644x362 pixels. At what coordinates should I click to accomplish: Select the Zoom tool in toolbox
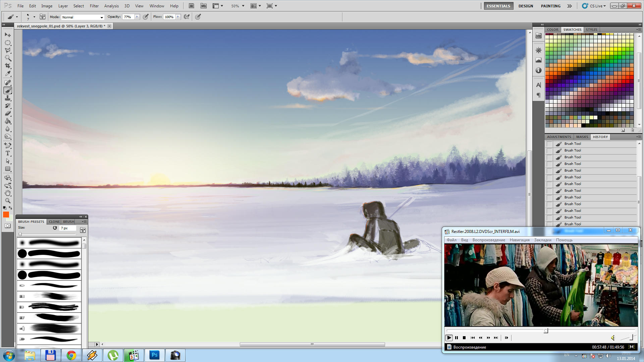(x=8, y=201)
